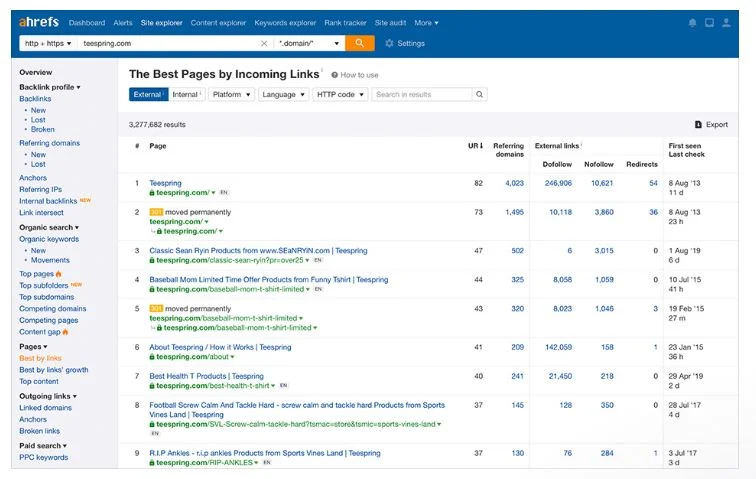Viewport: 756px width, 479px height.
Task: Click the teespring.com URL input field
Action: coord(169,43)
